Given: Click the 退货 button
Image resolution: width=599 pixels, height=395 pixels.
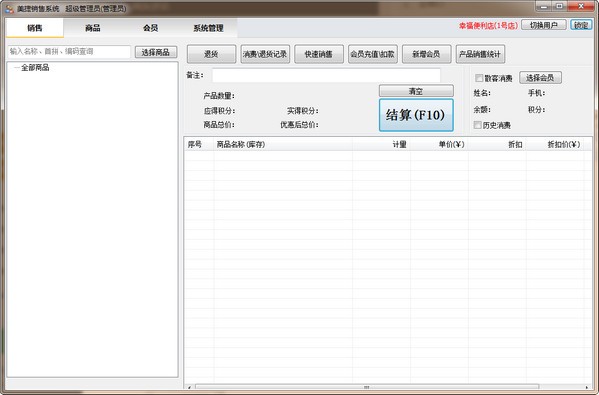Looking at the screenshot, I should (x=211, y=54).
